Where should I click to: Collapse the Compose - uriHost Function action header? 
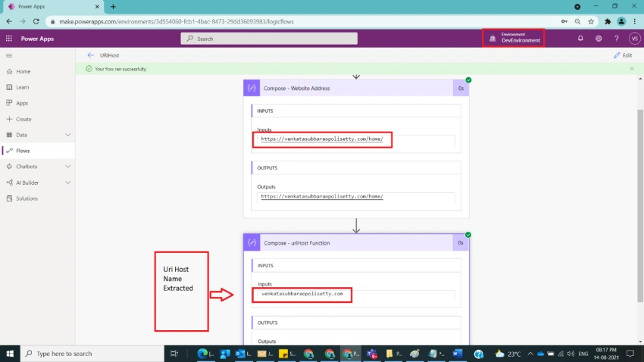pyautogui.click(x=356, y=243)
